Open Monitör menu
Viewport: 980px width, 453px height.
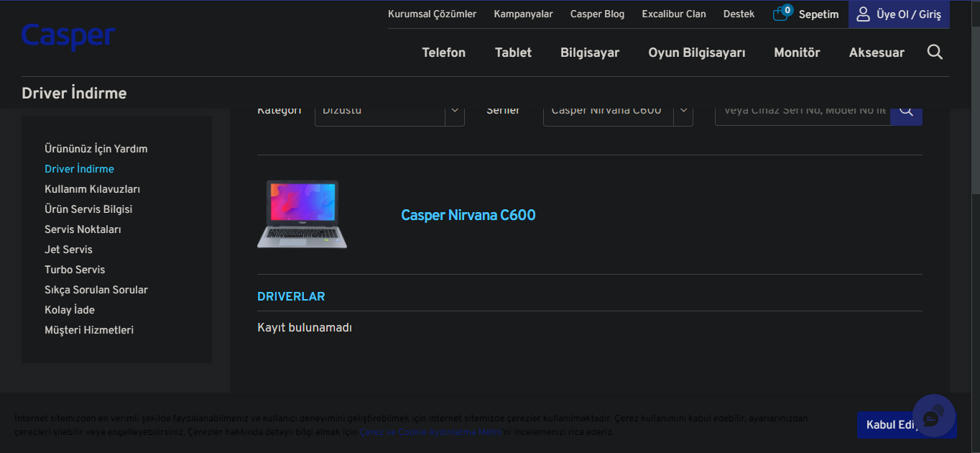coord(797,52)
